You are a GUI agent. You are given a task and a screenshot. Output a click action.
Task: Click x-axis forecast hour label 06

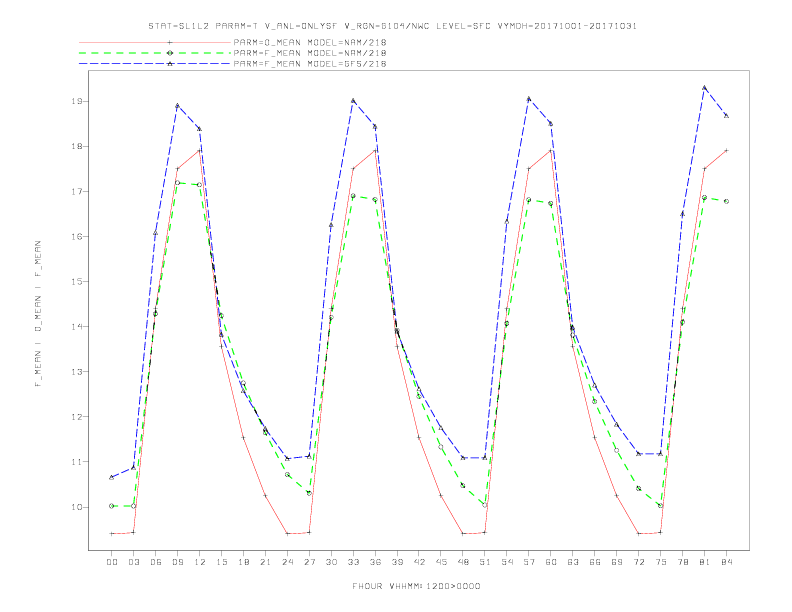point(156,562)
